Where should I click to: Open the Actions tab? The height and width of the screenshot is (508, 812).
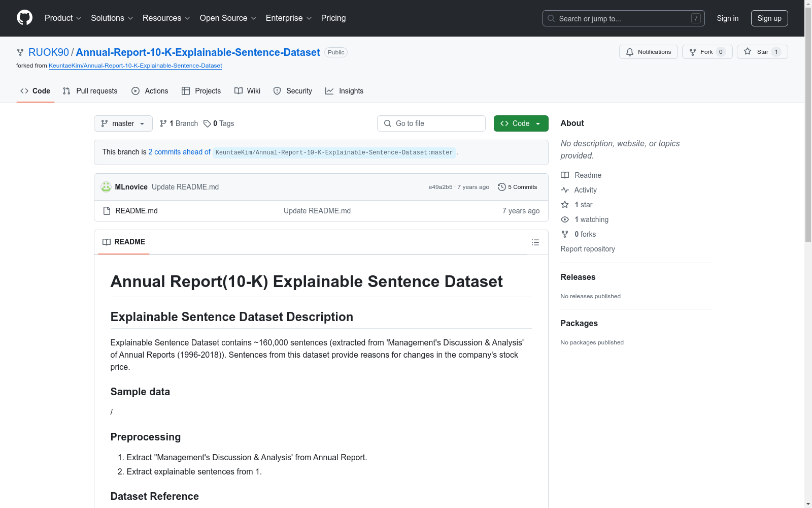pyautogui.click(x=150, y=91)
